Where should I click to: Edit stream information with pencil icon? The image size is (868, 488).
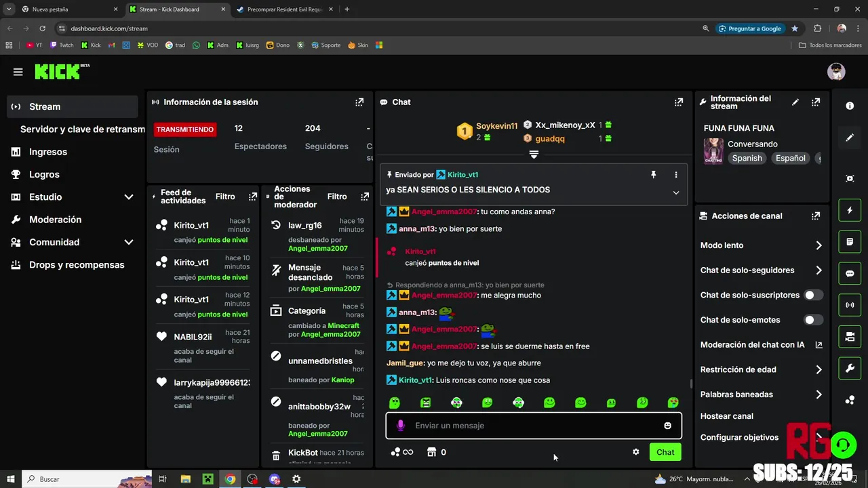point(795,102)
